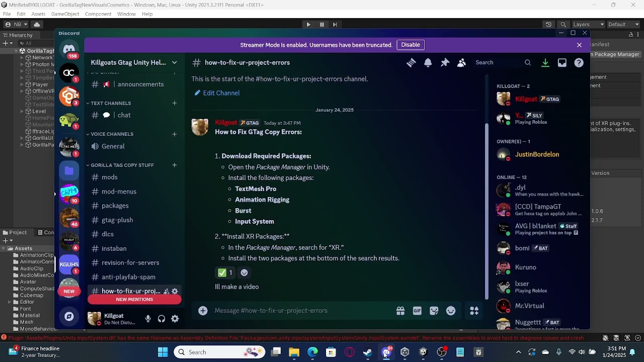Screen dimensions: 644x362
Task: Open the gift Nitro icon
Action: [x=400, y=311]
